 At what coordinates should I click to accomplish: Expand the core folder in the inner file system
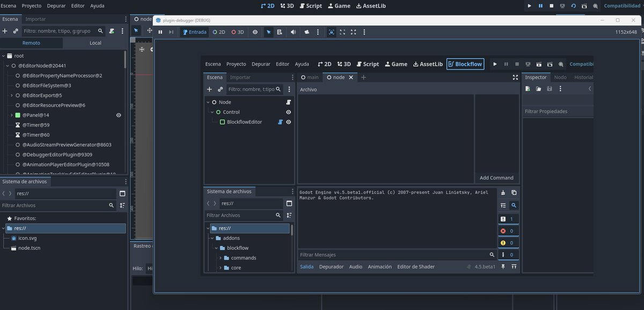[x=220, y=268]
